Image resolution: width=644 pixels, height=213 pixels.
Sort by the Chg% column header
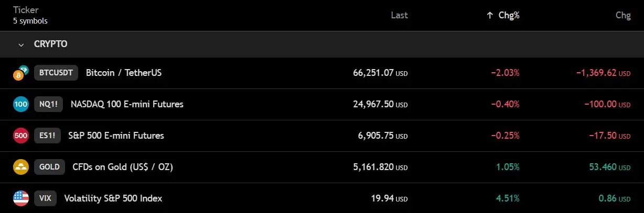(x=509, y=16)
